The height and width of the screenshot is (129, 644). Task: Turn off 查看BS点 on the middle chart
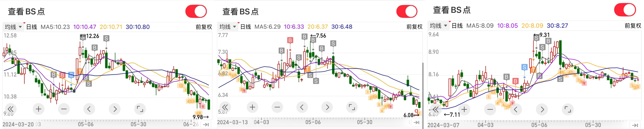point(407,12)
